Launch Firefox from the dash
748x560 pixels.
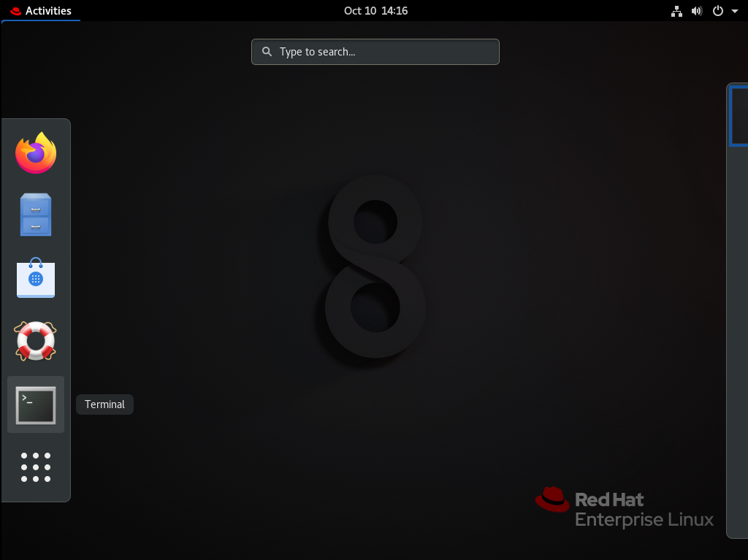coord(36,153)
